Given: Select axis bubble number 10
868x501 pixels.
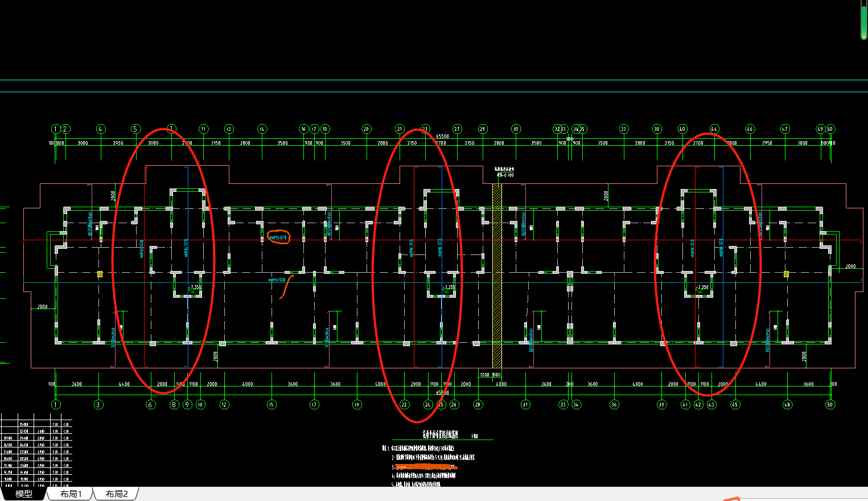Looking at the screenshot, I should pyautogui.click(x=200, y=405).
